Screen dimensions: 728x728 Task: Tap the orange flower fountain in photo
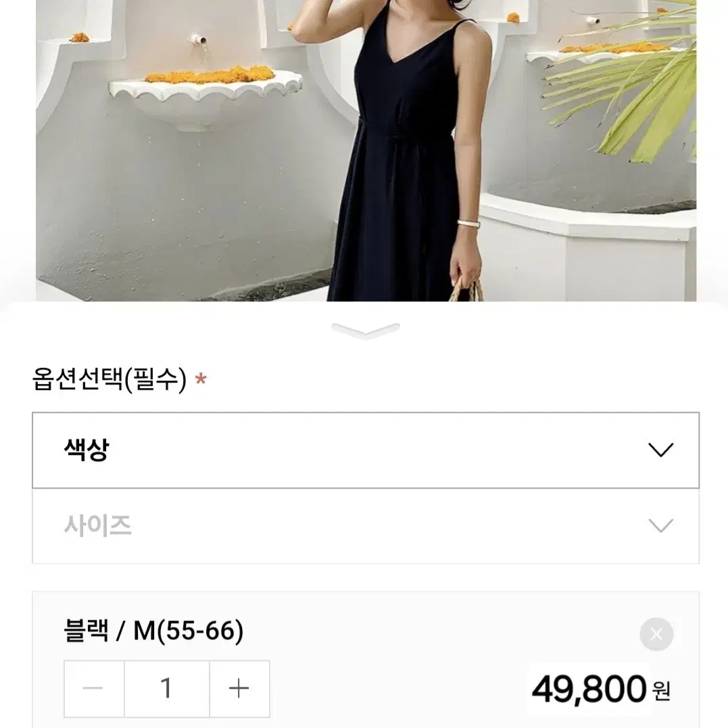click(206, 95)
